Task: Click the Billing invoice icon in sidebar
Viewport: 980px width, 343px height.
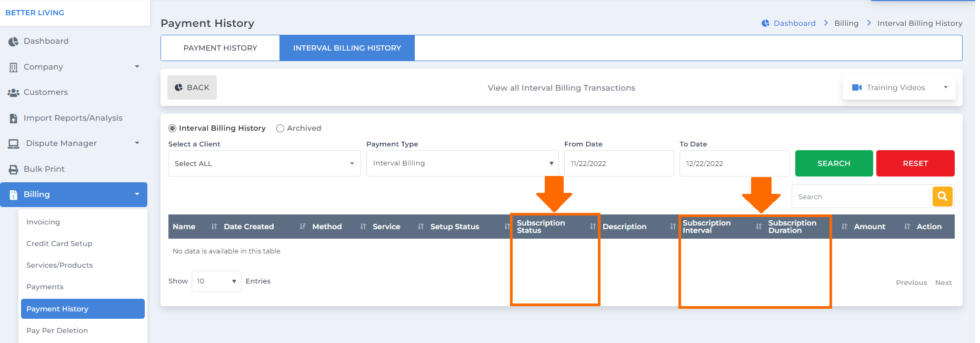Action: 13,195
